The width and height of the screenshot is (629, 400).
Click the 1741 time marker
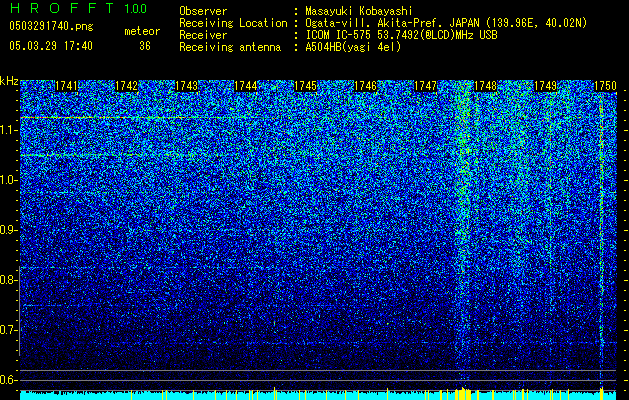[x=66, y=86]
